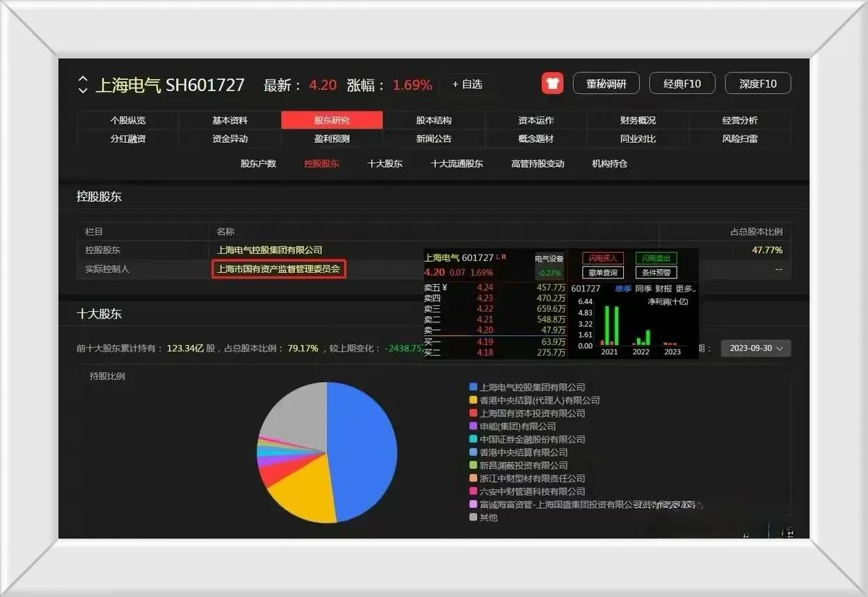Click the 买二 4.18 order book row
This screenshot has width=868, height=597.
click(495, 353)
